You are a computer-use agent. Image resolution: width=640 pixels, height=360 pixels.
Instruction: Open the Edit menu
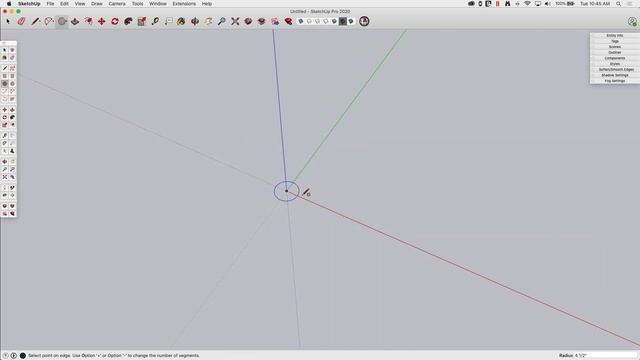coord(64,4)
